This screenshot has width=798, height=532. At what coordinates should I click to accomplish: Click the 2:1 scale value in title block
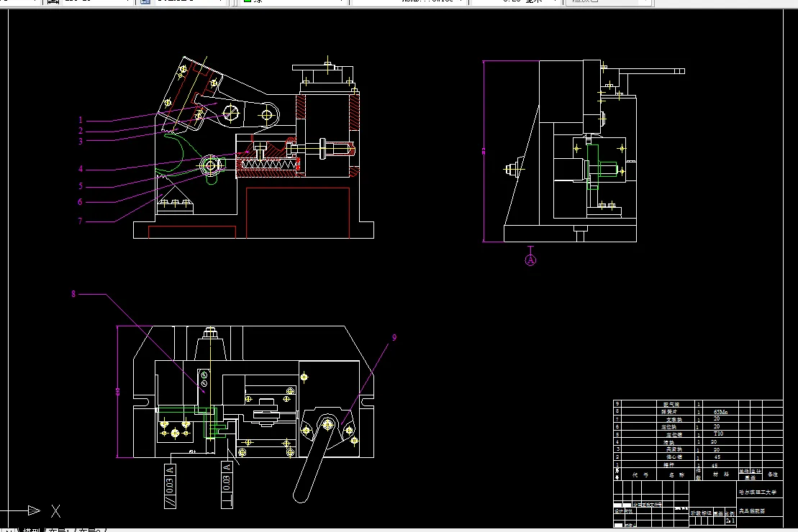click(x=730, y=521)
